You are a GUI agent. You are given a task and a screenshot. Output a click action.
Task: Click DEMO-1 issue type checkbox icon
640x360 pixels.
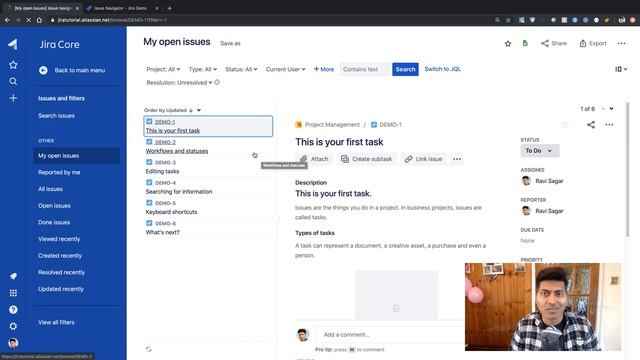149,121
